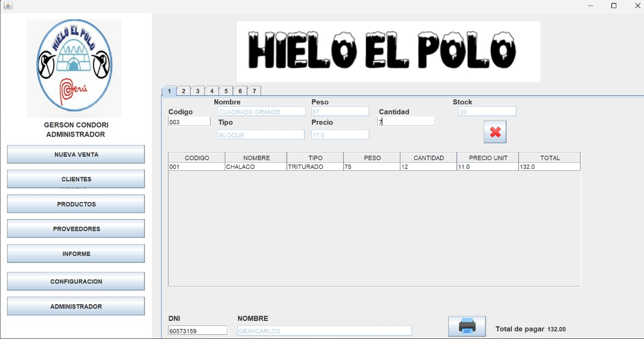644x339 pixels.
Task: Switch to tab 4
Action: 212,91
